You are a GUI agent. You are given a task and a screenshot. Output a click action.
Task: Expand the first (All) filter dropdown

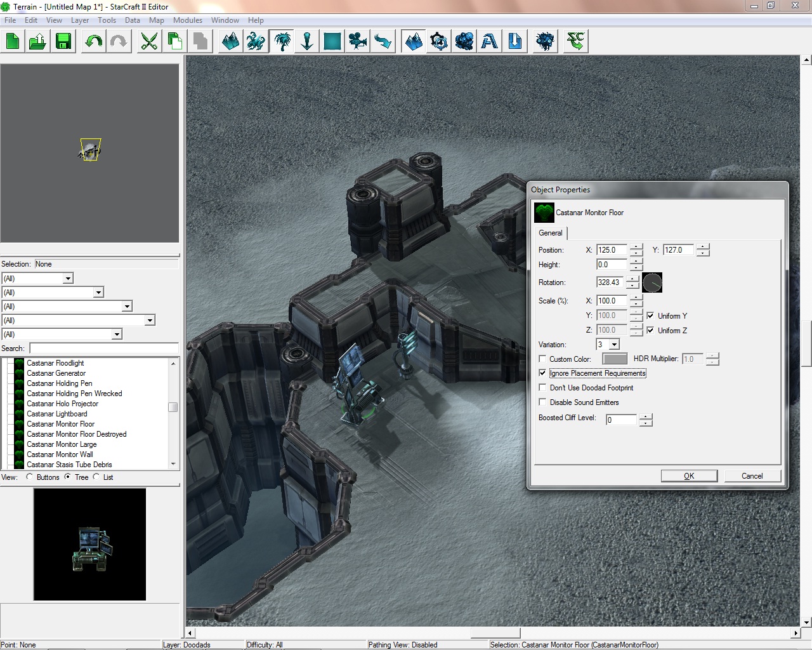(x=68, y=279)
